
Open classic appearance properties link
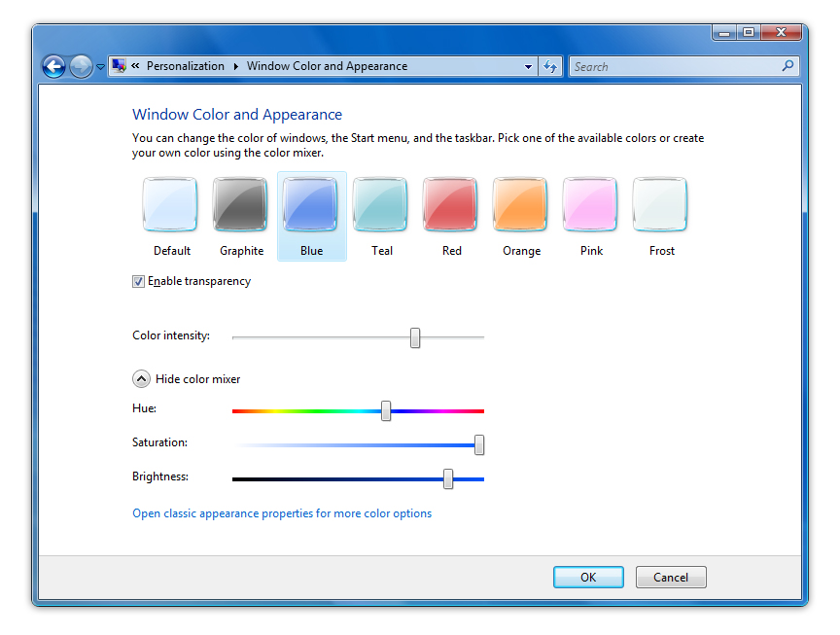pyautogui.click(x=282, y=513)
